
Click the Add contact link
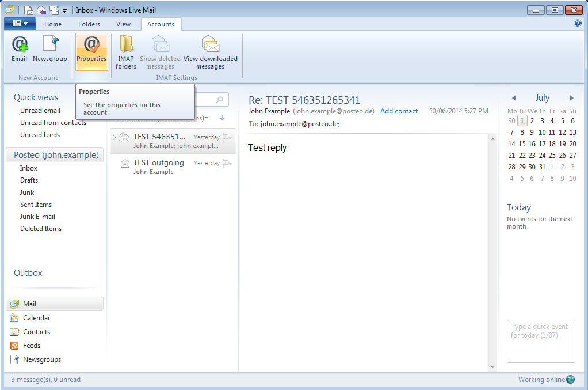[399, 111]
